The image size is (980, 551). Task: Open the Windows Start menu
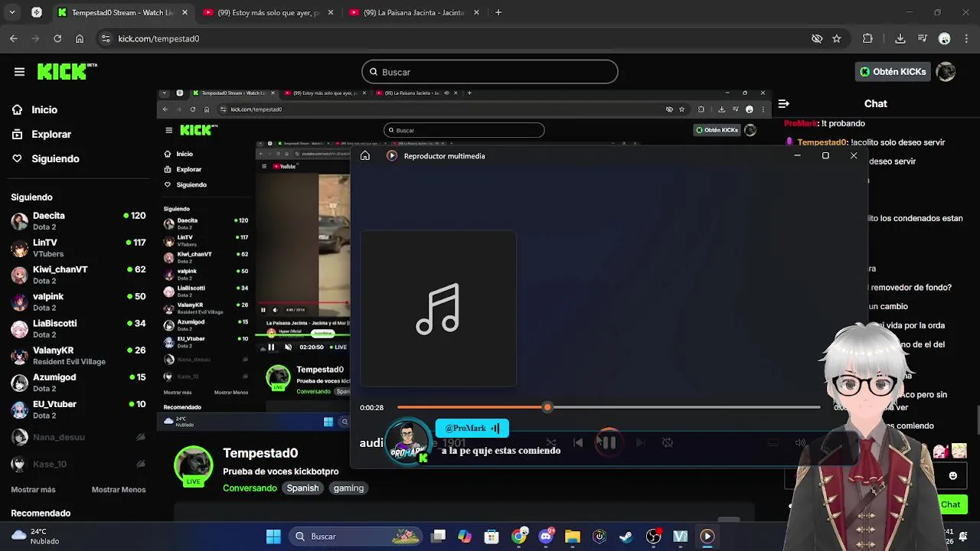pos(273,536)
